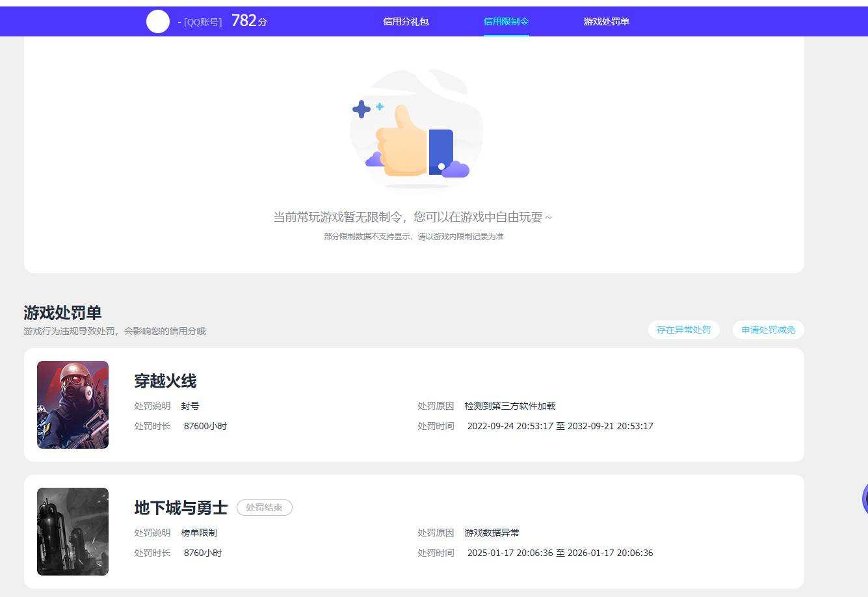Click the 检测到第三方软件加载 penalty reason
Image resolution: width=868 pixels, height=597 pixels.
click(x=510, y=406)
